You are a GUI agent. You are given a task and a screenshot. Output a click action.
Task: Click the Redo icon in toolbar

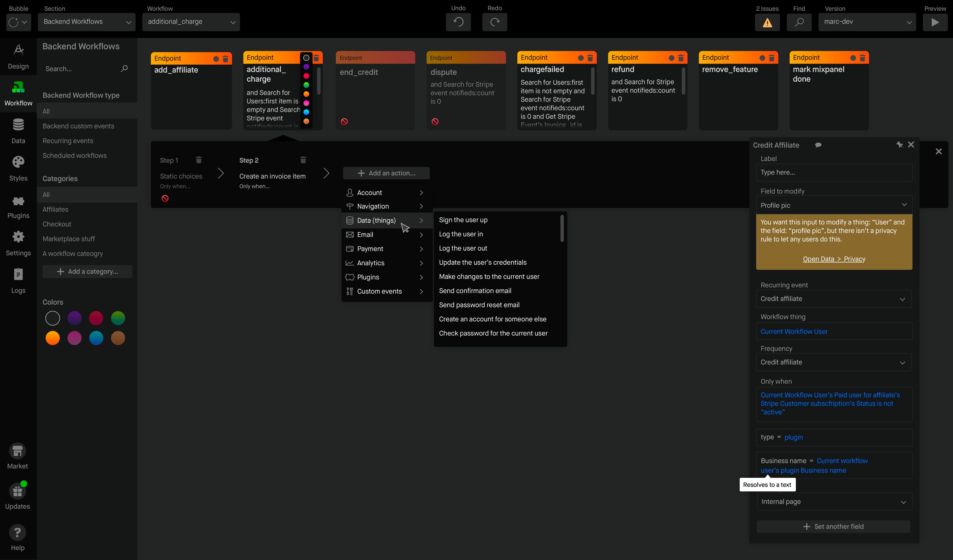(x=494, y=21)
